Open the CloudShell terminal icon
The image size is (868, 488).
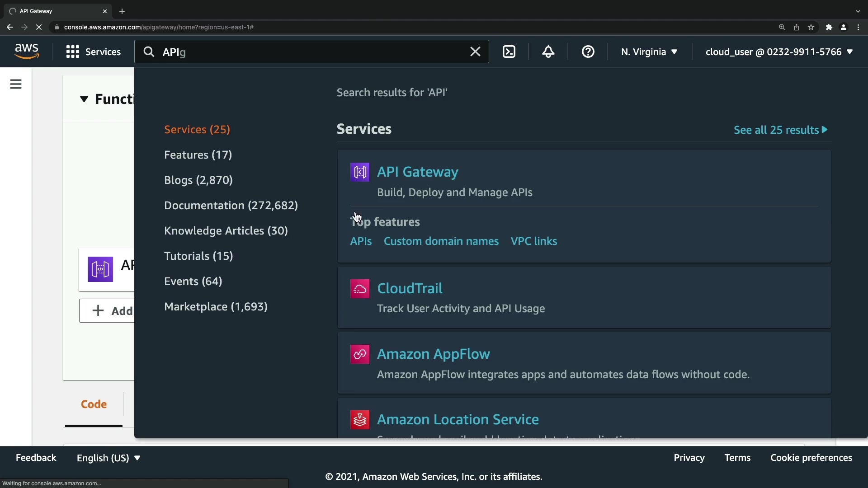(x=509, y=52)
